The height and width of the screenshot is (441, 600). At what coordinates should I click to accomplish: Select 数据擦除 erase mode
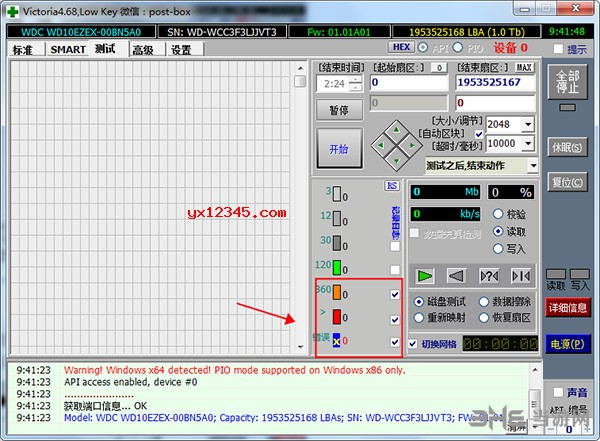pyautogui.click(x=484, y=302)
